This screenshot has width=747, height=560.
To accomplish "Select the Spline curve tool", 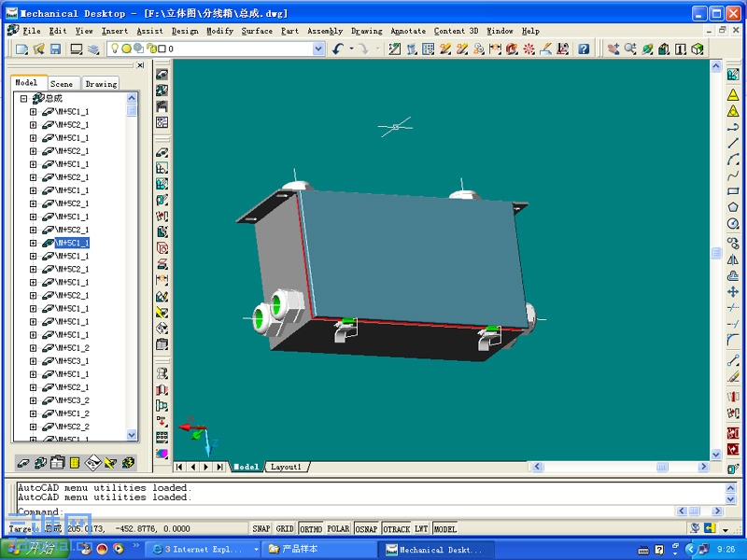I will click(733, 175).
